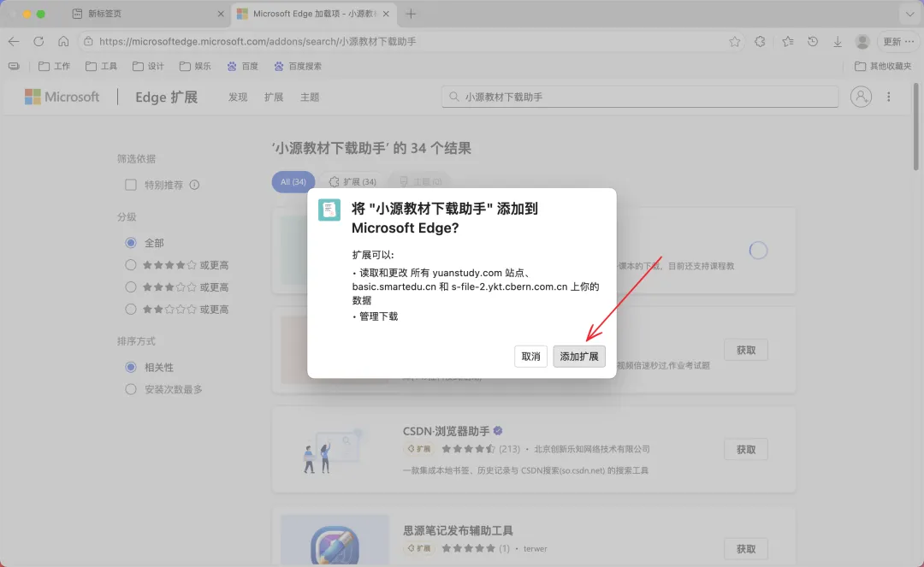Open the 扩展 nav item
Screen dimensions: 924x567
pos(274,97)
